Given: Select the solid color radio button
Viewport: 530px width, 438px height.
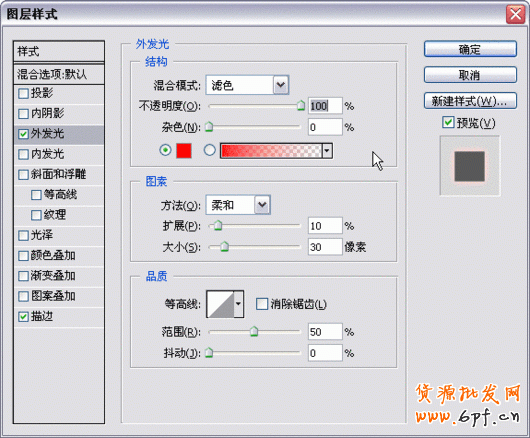Looking at the screenshot, I should coord(165,150).
